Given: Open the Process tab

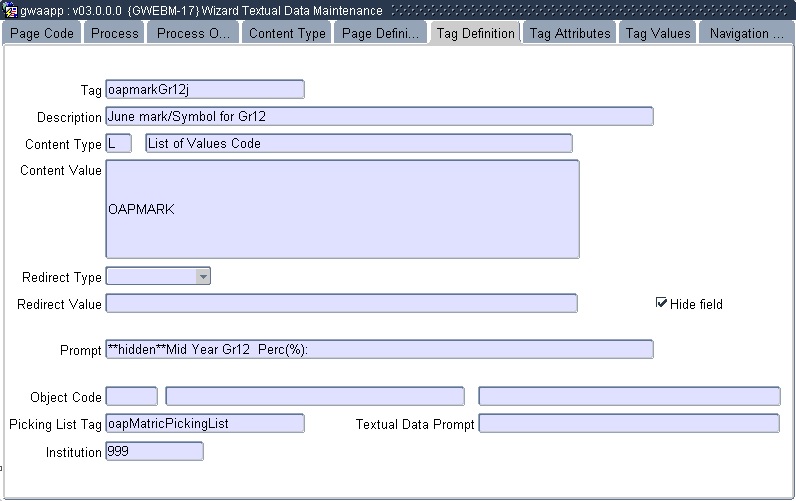Looking at the screenshot, I should 115,34.
